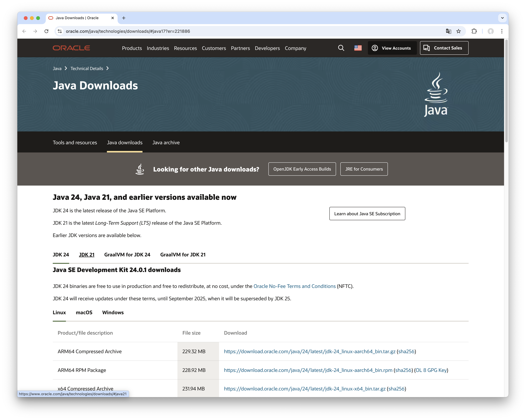Select the Windows platform tab

point(113,313)
